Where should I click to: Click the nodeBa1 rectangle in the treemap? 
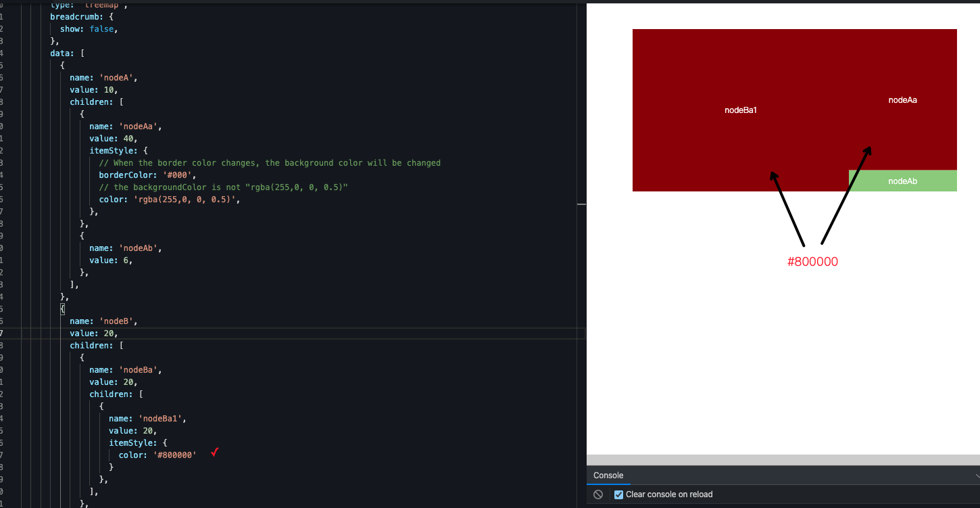click(741, 110)
